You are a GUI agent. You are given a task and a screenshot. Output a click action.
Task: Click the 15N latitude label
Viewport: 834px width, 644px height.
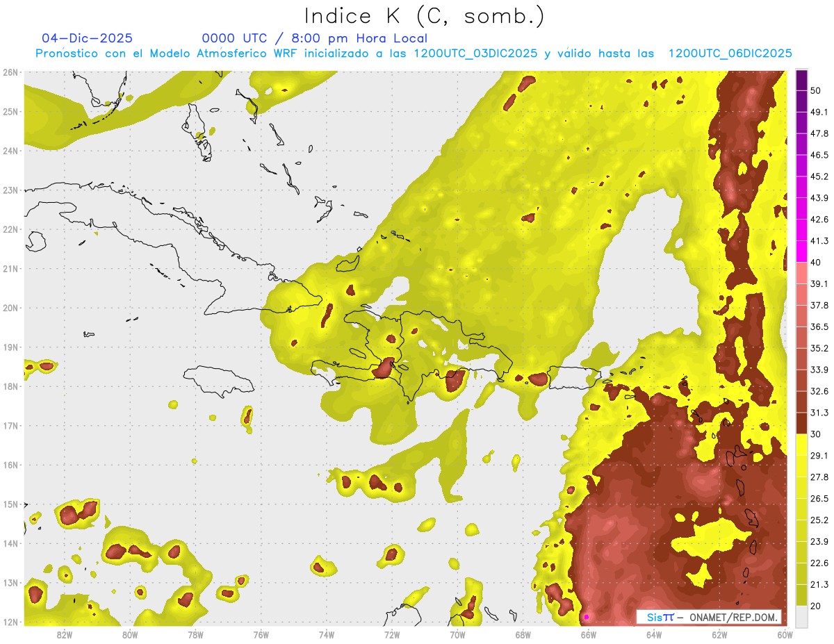[10, 504]
